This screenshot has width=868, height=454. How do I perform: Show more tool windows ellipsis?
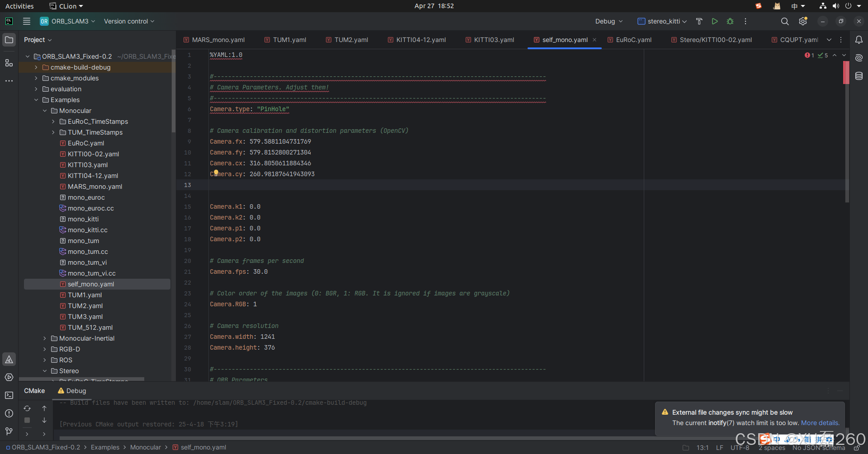pos(9,81)
